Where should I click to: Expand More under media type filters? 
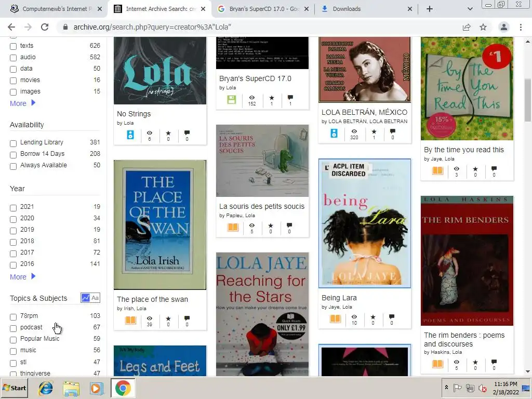pyautogui.click(x=22, y=103)
